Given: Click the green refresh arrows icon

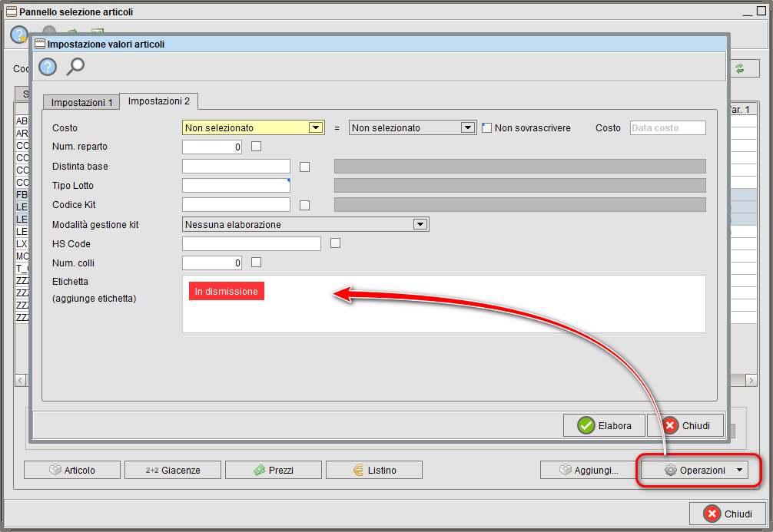Looking at the screenshot, I should [x=739, y=68].
